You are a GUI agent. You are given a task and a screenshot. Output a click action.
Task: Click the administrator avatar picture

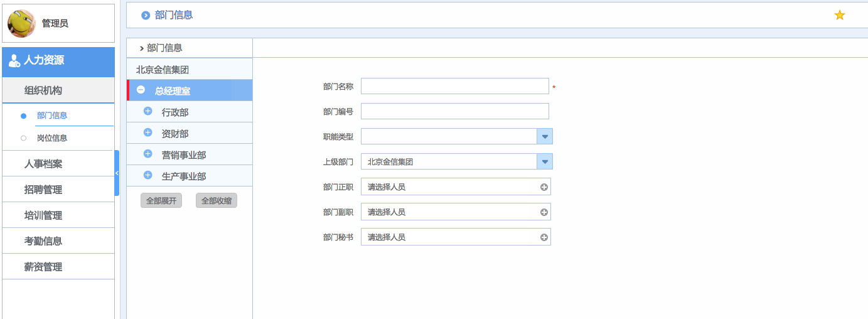coord(21,23)
